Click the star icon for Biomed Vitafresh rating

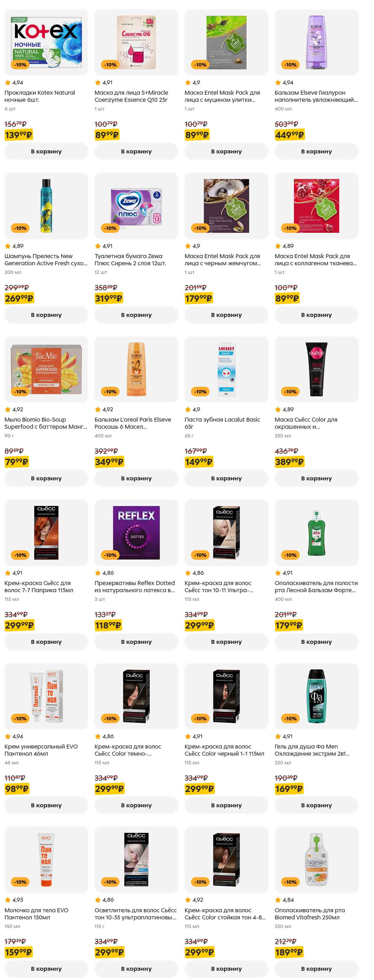click(x=278, y=900)
